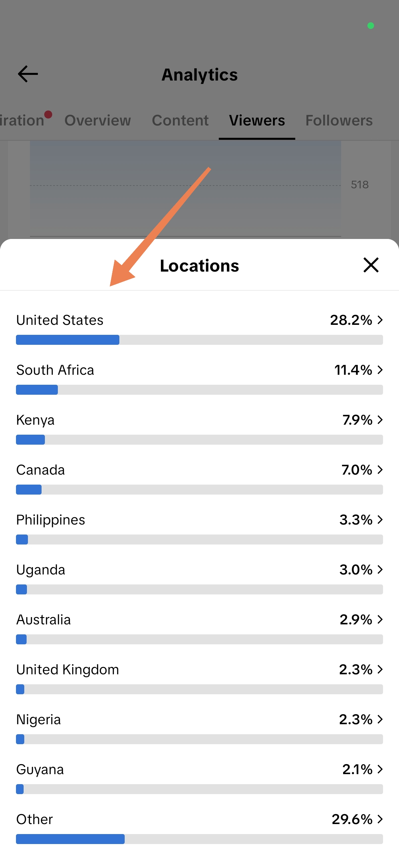Expand South Africa chevron arrow

click(x=380, y=370)
